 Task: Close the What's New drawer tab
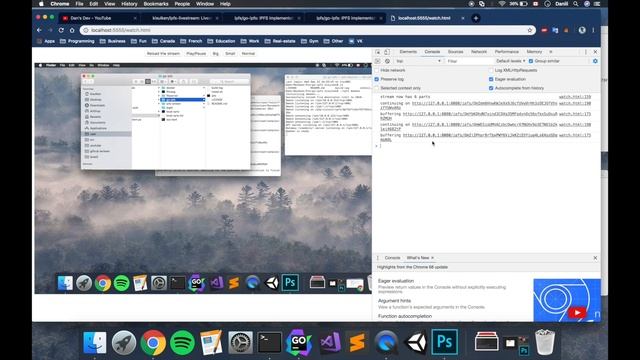433,258
